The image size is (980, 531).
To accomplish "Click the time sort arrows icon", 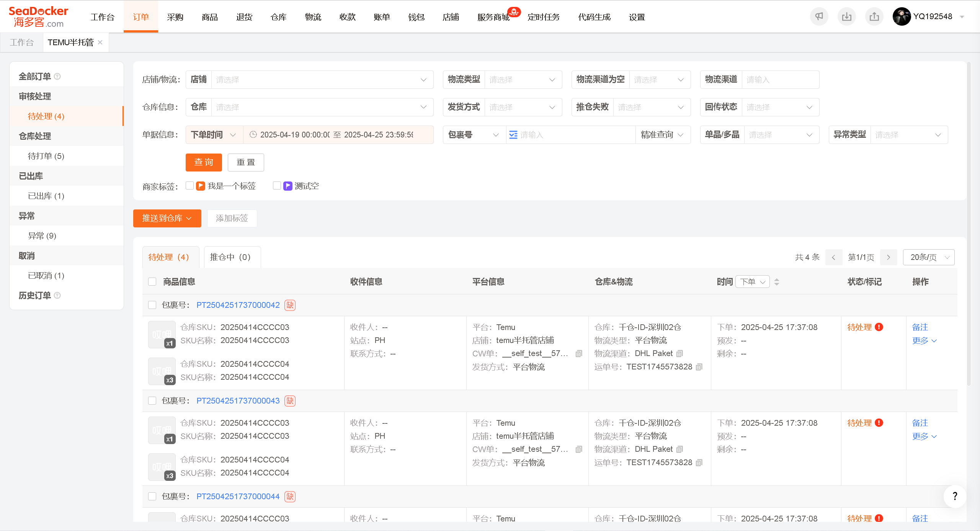I will coord(777,282).
